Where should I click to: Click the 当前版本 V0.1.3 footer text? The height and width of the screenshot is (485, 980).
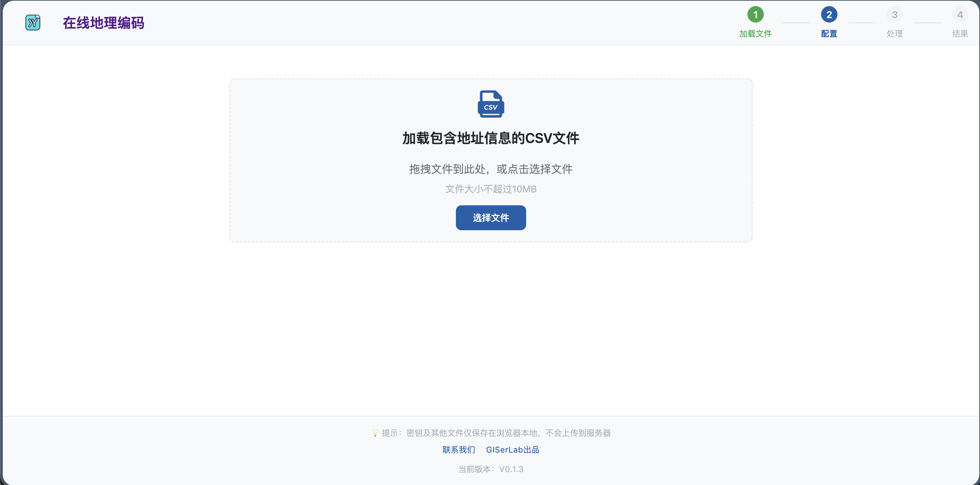[x=491, y=469]
